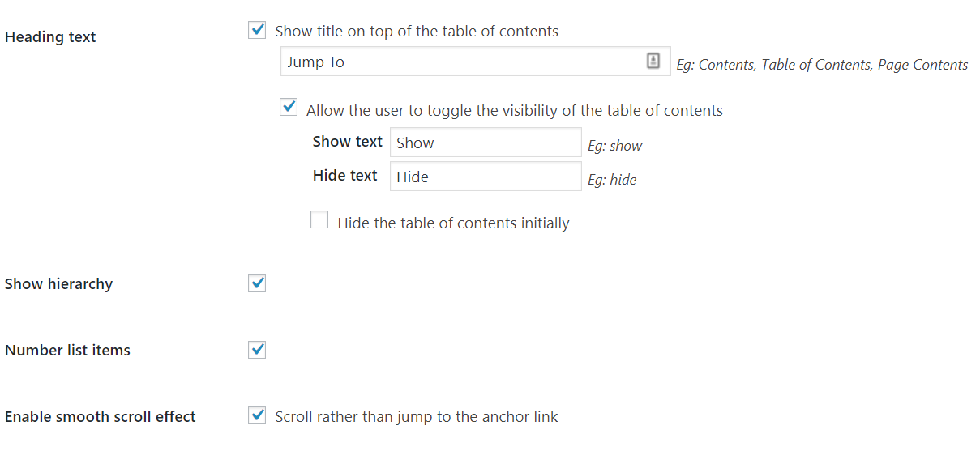Image resolution: width=980 pixels, height=451 pixels.
Task: Click the bold 'Show text' field label
Action: point(347,142)
